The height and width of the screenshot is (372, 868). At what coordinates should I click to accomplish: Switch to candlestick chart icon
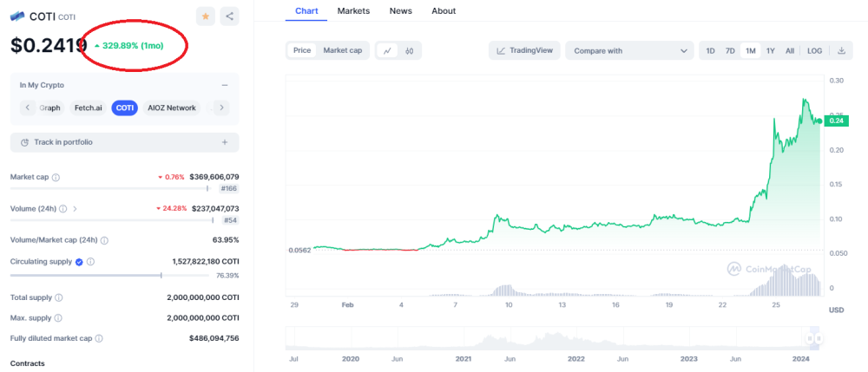408,51
